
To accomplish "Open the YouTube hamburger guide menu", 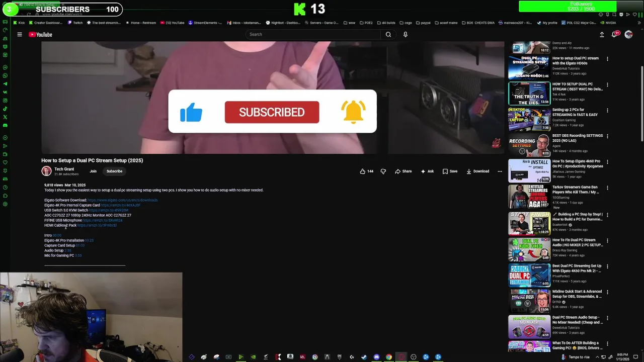I will click(20, 35).
